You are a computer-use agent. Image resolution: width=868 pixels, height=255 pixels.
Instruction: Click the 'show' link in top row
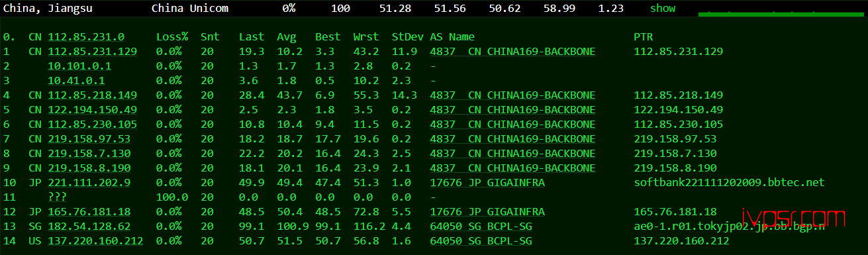pyautogui.click(x=663, y=9)
